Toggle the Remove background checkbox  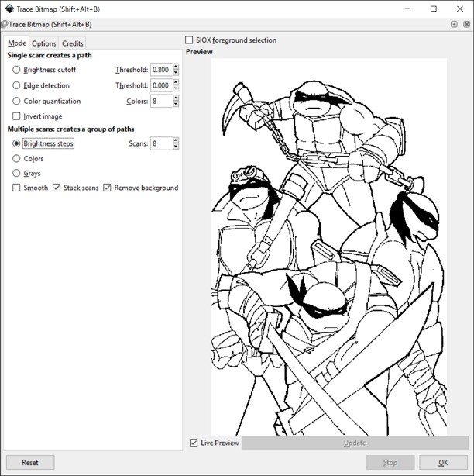tap(107, 188)
